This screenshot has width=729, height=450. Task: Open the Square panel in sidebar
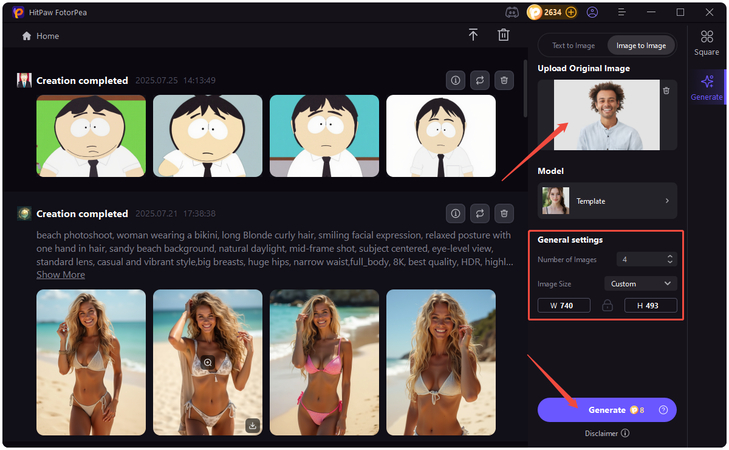coord(706,43)
